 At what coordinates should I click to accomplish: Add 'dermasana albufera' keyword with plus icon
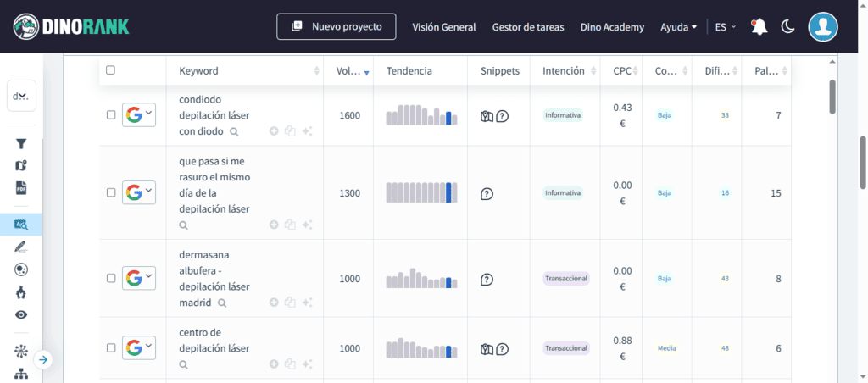click(x=274, y=303)
